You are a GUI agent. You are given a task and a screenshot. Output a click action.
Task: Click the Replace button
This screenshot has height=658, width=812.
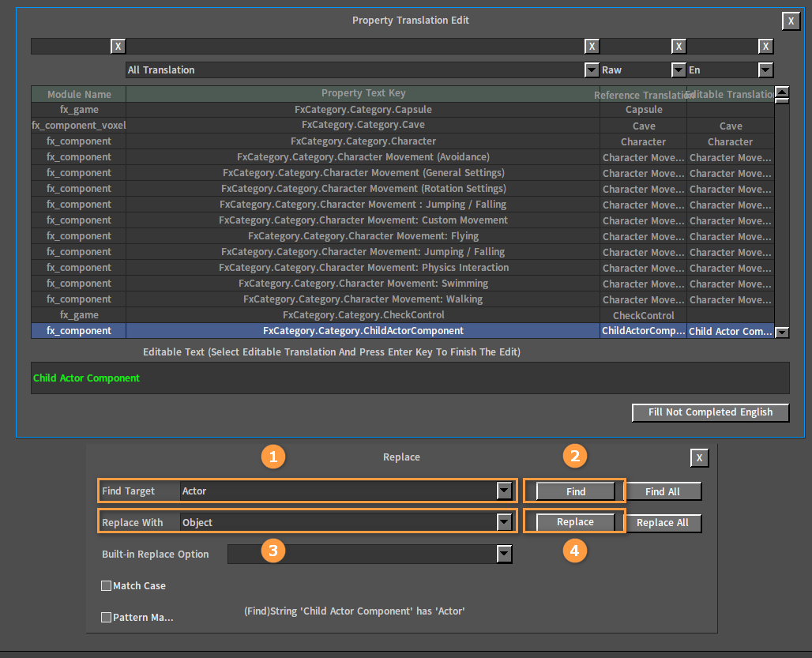point(575,522)
